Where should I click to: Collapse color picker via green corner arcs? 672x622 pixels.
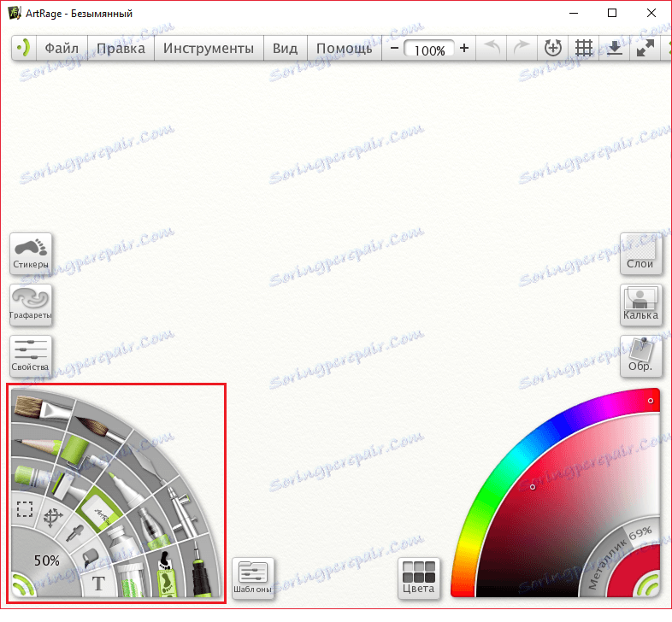click(647, 584)
